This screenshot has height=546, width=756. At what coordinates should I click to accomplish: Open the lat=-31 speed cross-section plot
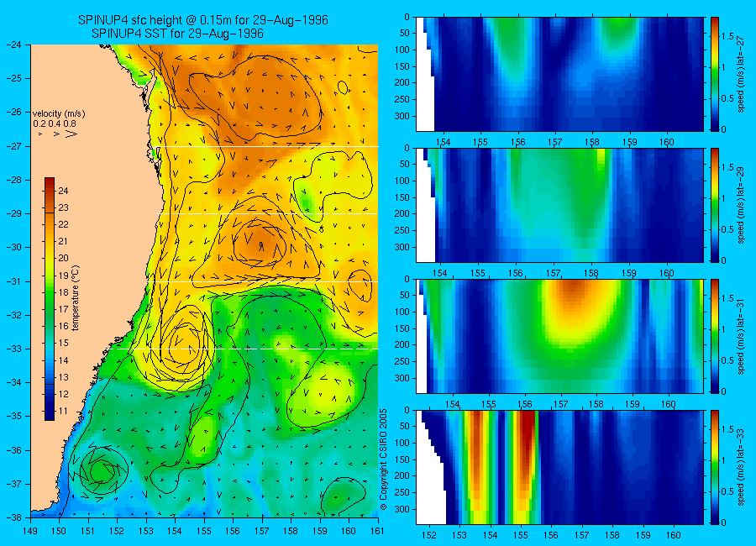[559, 336]
